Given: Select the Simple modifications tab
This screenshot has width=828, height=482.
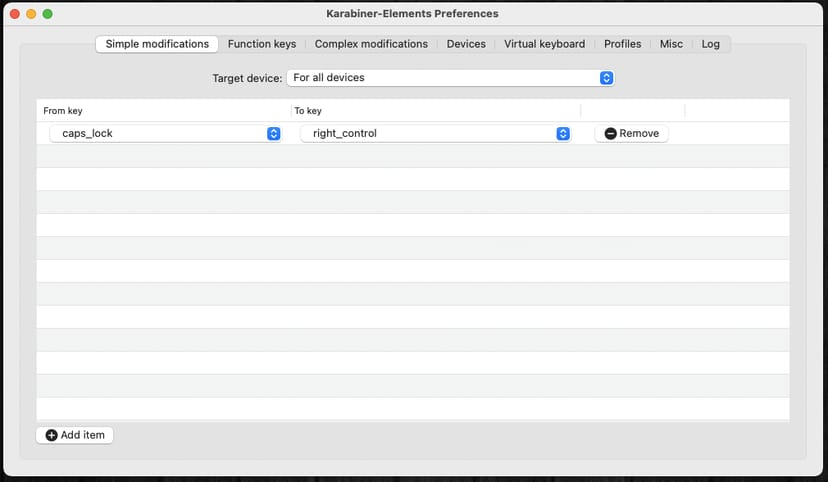Looking at the screenshot, I should tap(157, 44).
